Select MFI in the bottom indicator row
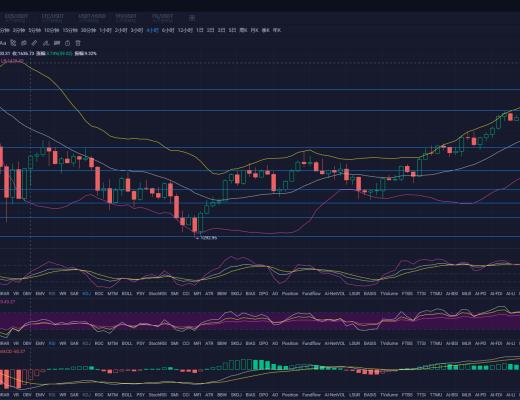 pyautogui.click(x=197, y=395)
